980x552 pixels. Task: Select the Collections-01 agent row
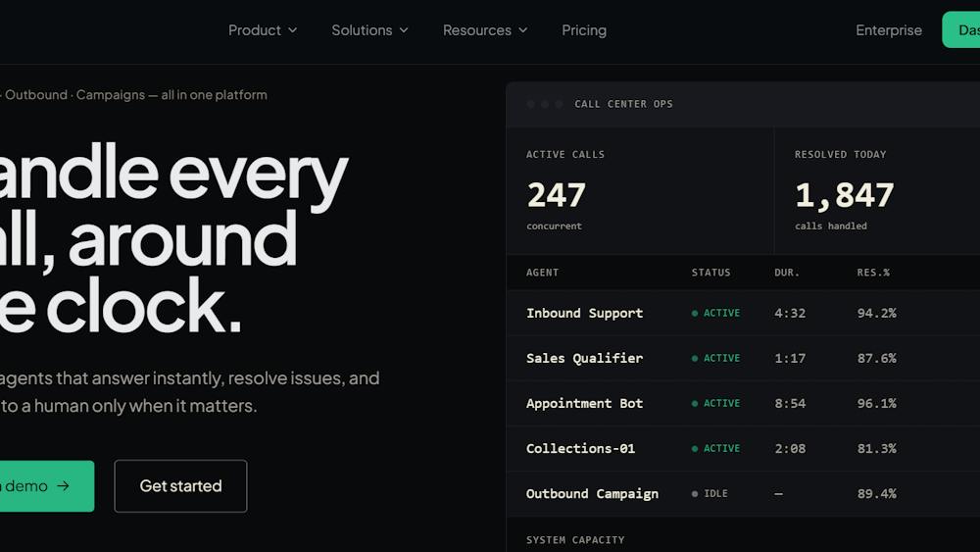[x=743, y=448]
